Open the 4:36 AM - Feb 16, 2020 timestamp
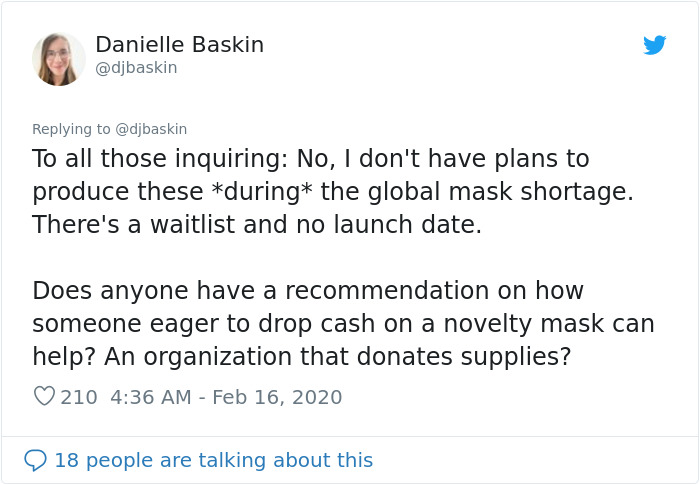Image resolution: width=700 pixels, height=485 pixels. pyautogui.click(x=226, y=397)
